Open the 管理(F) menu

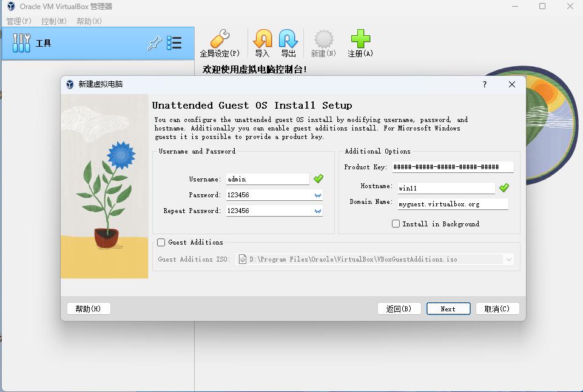tap(19, 21)
